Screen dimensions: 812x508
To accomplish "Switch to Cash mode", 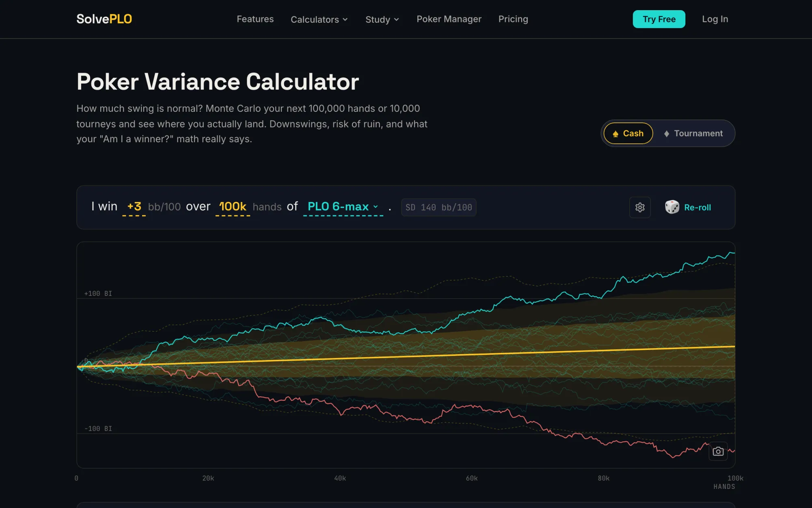I will tap(628, 133).
